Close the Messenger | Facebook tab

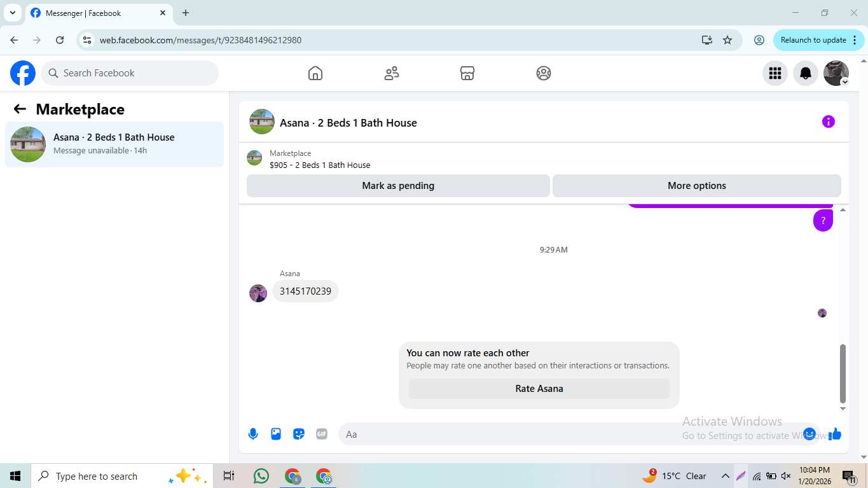click(163, 13)
